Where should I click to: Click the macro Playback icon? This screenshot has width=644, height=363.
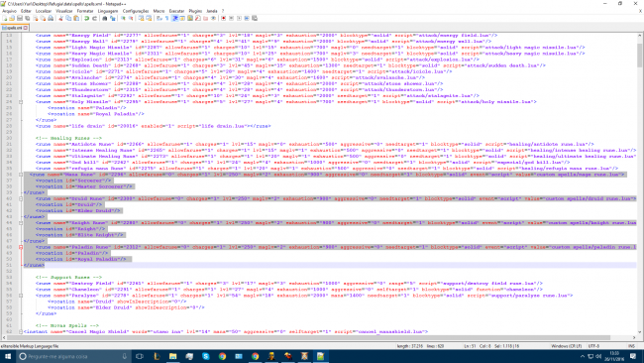pyautogui.click(x=240, y=18)
